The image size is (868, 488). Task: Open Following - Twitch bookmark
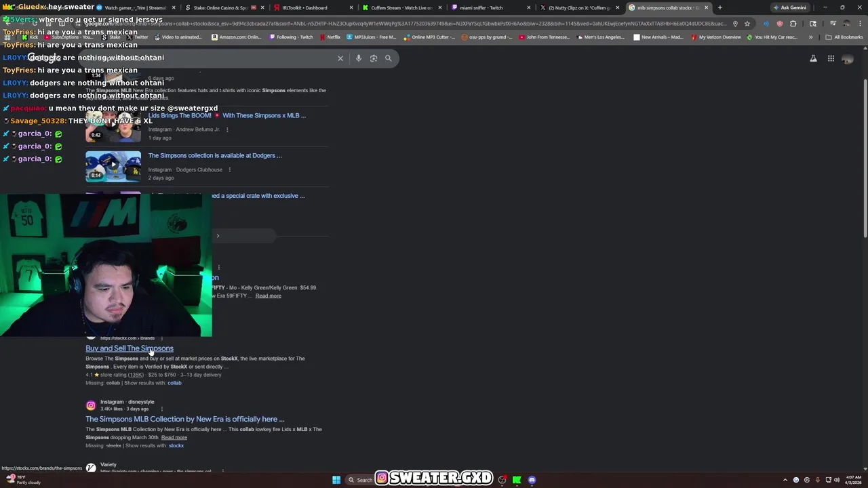291,37
